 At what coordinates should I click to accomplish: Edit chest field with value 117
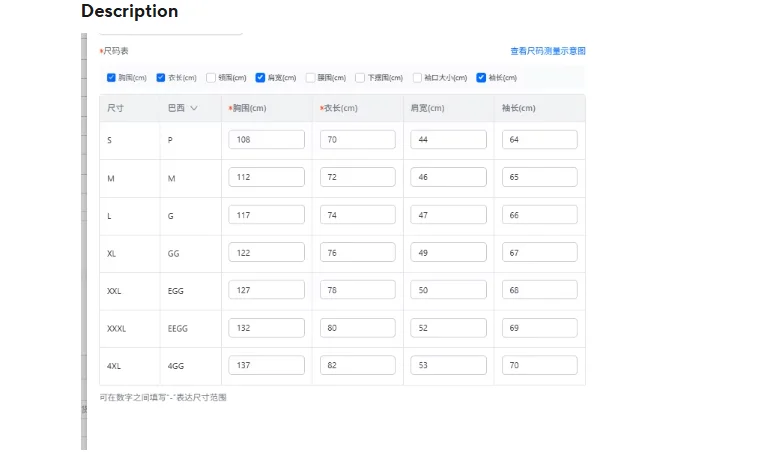point(267,215)
